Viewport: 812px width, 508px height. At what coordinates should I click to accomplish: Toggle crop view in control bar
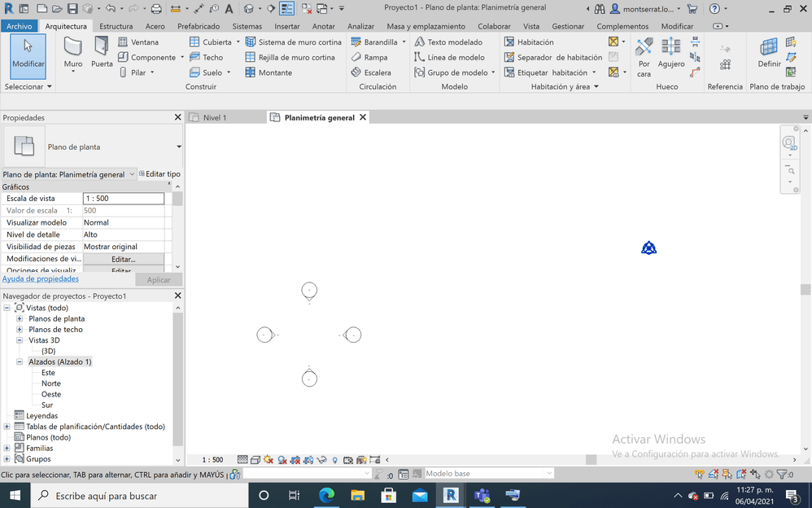click(295, 459)
